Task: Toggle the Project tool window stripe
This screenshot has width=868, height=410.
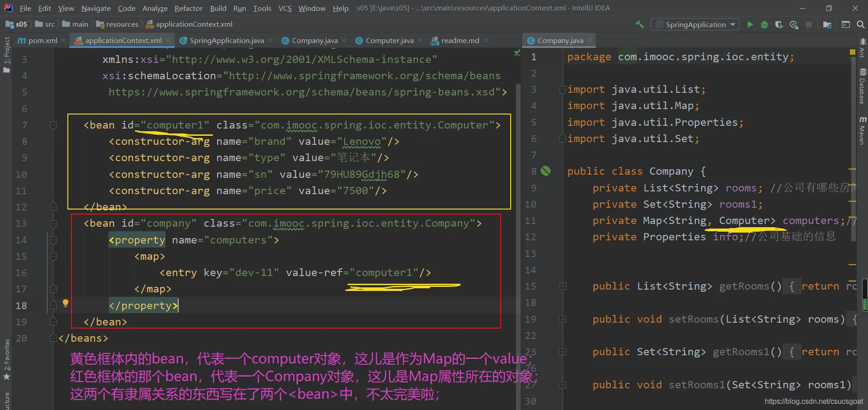Action: tap(6, 54)
